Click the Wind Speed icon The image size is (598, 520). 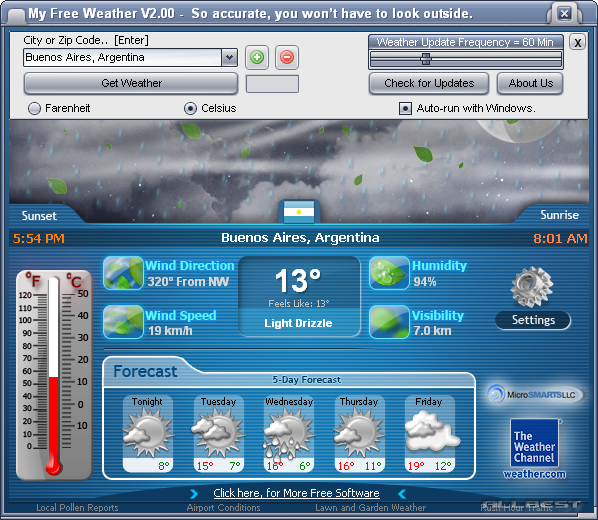123,322
